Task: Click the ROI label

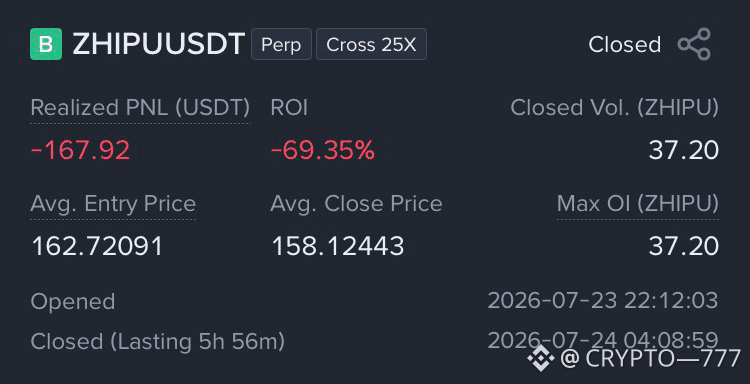Action: tap(289, 108)
